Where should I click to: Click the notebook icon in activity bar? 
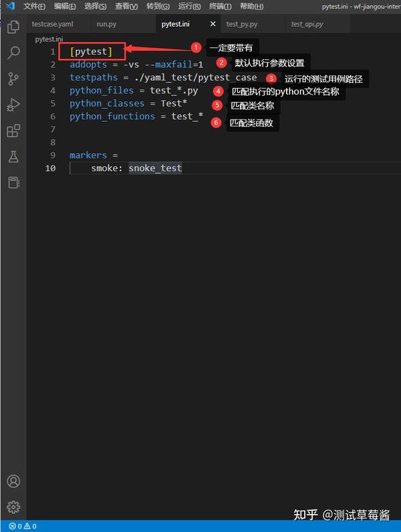(13, 182)
